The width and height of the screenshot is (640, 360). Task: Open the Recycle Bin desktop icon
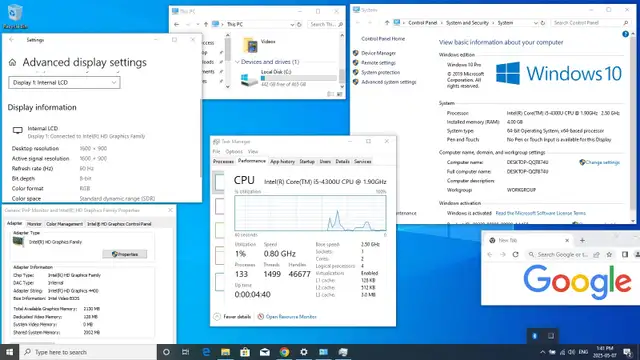(15, 16)
